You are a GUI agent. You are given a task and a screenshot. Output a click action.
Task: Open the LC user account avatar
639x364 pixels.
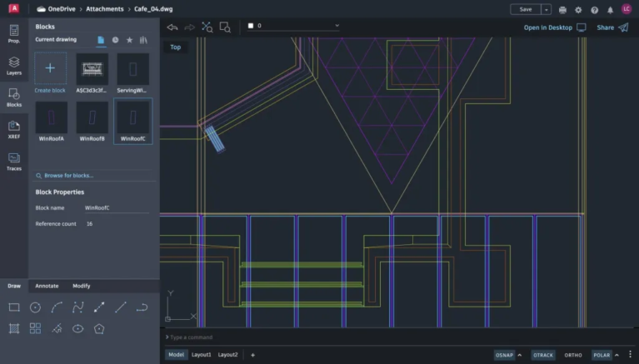click(x=627, y=9)
